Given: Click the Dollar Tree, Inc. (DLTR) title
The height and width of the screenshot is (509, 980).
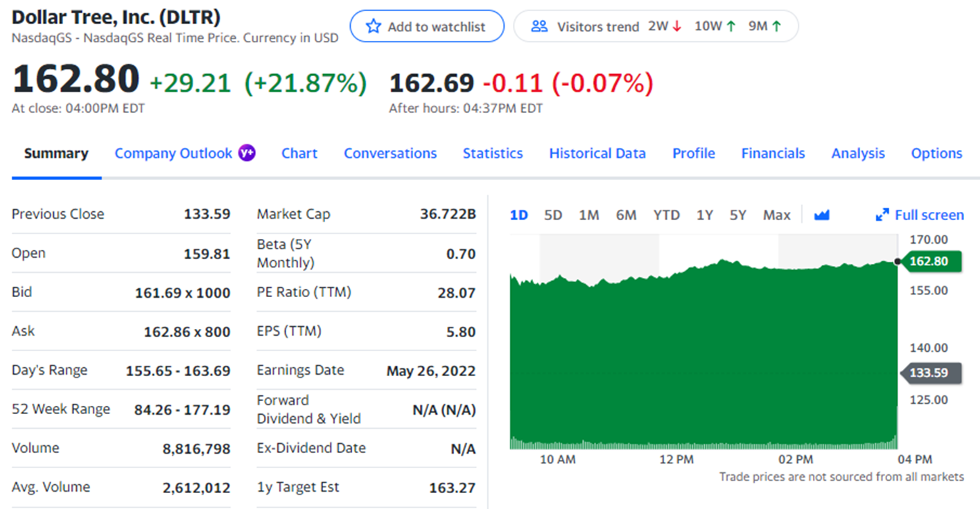Looking at the screenshot, I should pos(116,17).
